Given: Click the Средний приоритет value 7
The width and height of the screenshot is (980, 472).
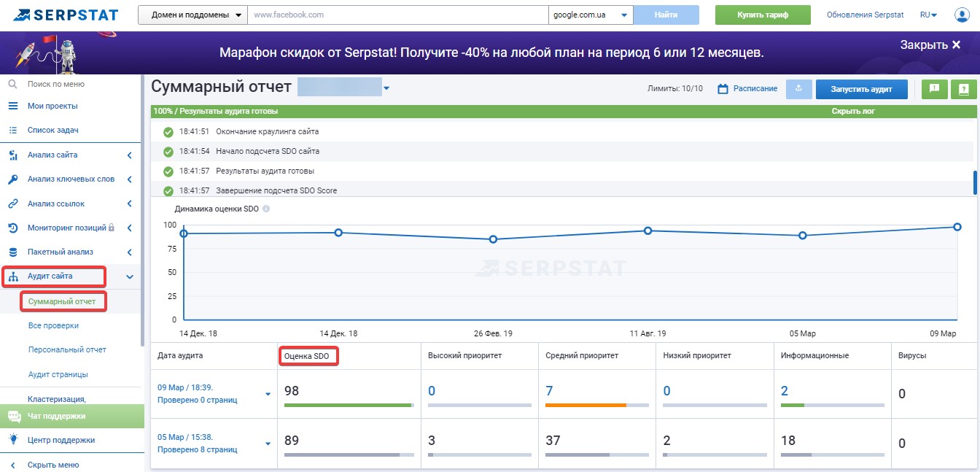Looking at the screenshot, I should coord(549,391).
